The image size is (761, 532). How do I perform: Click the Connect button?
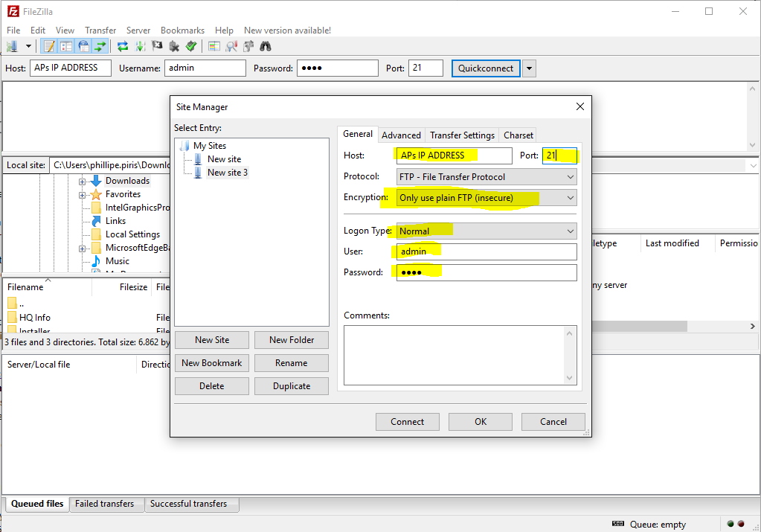407,422
